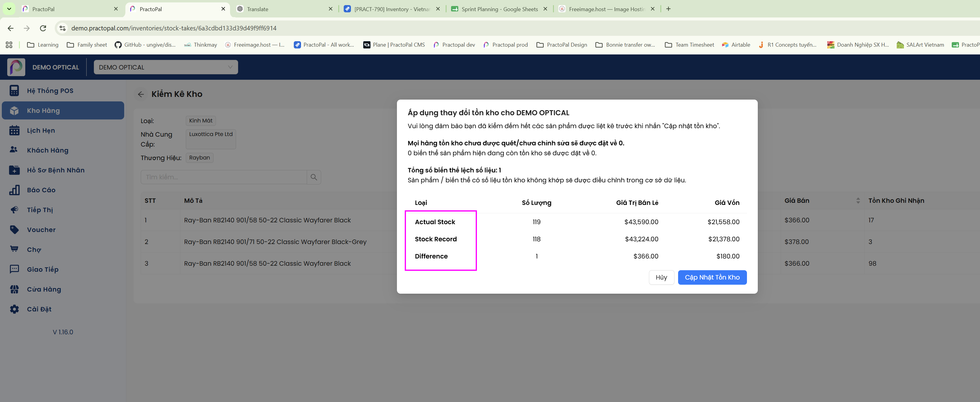
Task: Open the Family sheet bookmarks folder
Action: 87,45
